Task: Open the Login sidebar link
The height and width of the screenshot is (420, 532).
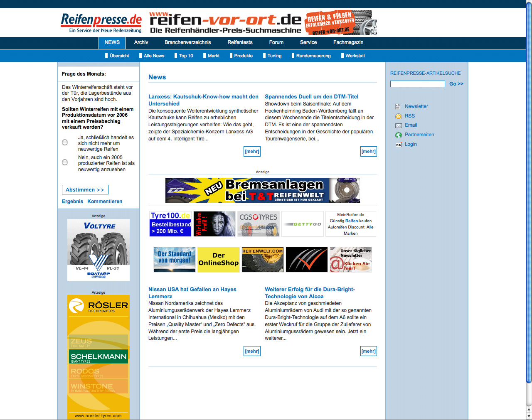Action: (x=411, y=145)
